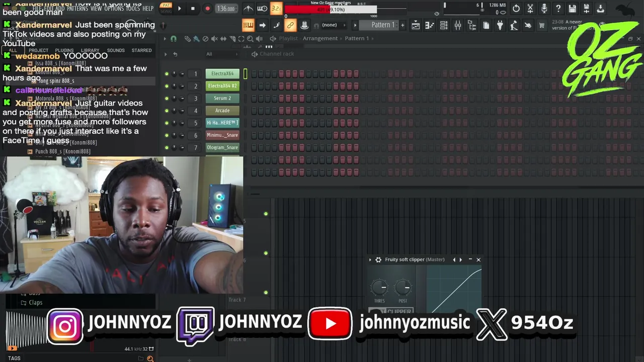The height and width of the screenshot is (362, 644).
Task: Toggle the 3.2.1 countdown before recording
Action: [x=276, y=9]
